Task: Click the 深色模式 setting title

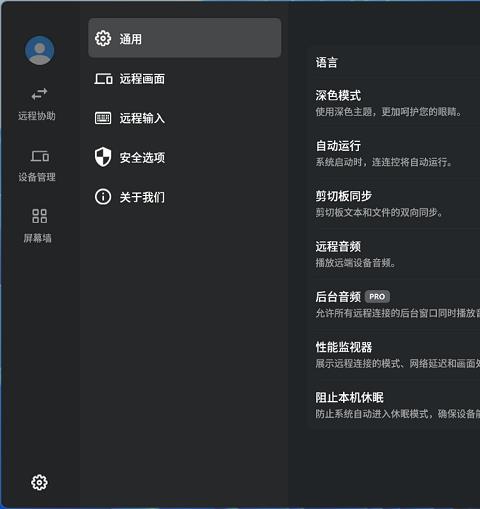Action: (338, 96)
